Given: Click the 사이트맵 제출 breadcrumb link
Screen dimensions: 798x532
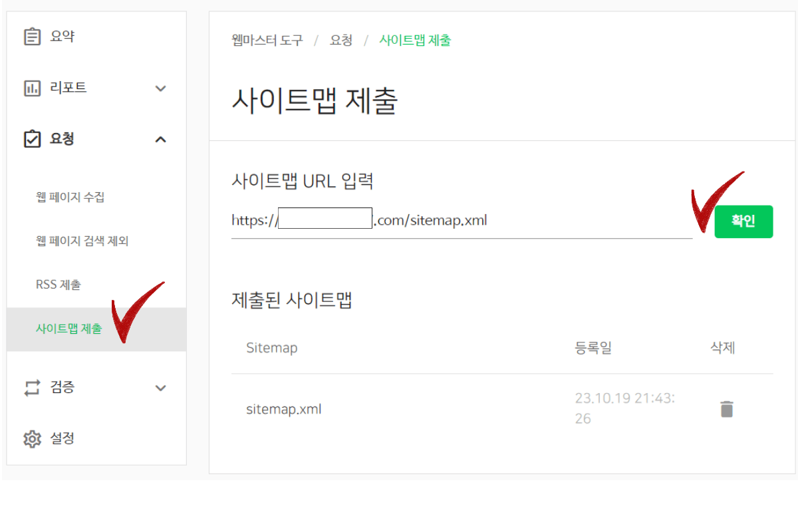Looking at the screenshot, I should [x=414, y=40].
